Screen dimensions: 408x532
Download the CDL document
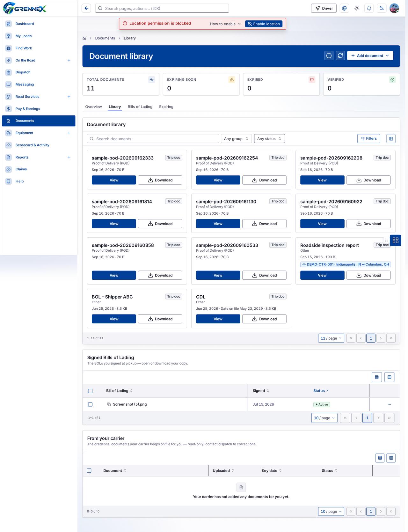click(x=264, y=319)
